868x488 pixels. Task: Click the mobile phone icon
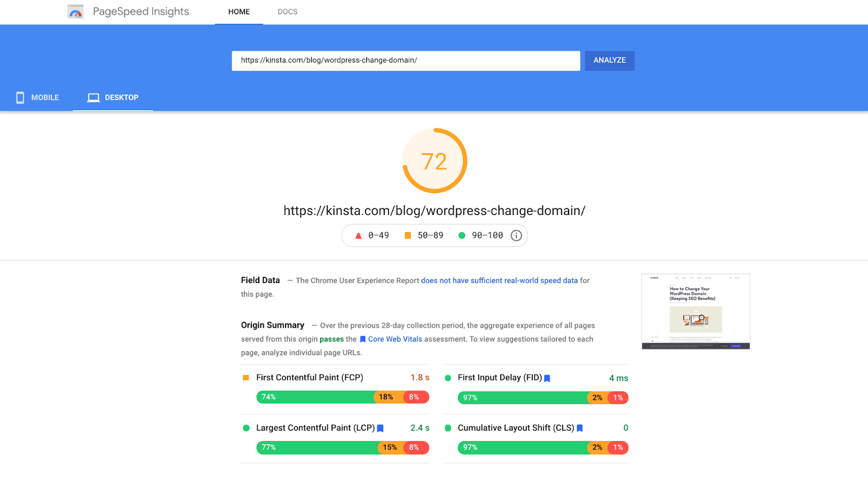pos(20,98)
